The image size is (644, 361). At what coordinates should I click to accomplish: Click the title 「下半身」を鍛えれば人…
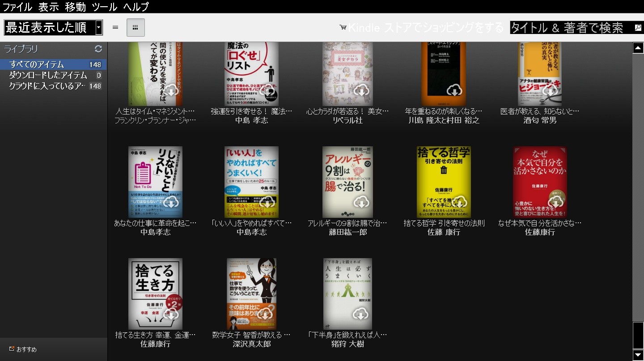pos(347,335)
